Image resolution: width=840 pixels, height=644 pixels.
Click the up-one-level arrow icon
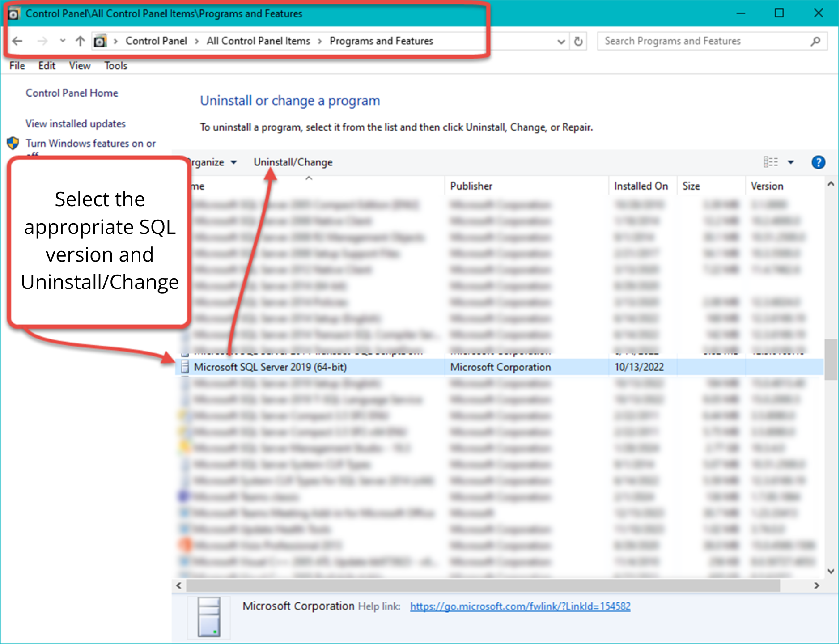coord(80,41)
